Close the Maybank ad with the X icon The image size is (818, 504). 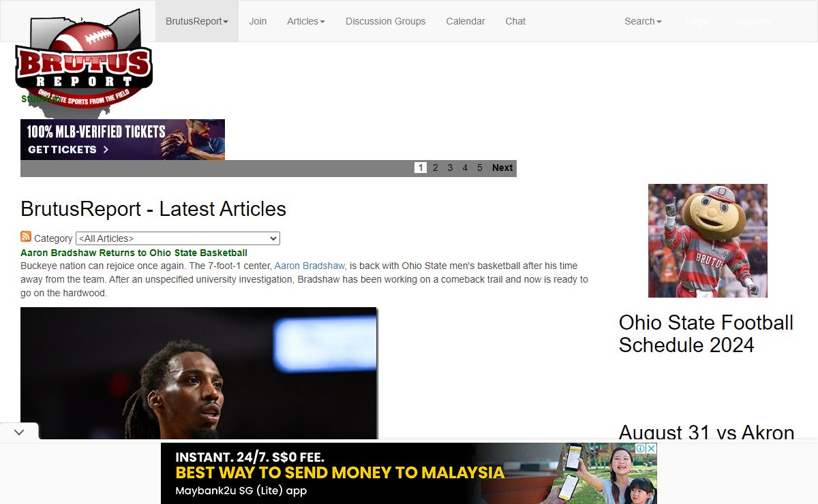pos(652,448)
